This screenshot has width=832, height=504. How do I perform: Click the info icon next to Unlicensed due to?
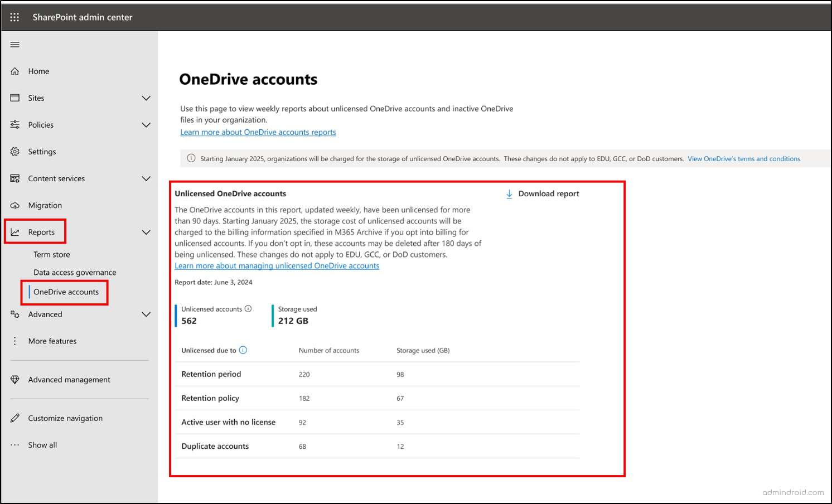tap(243, 350)
